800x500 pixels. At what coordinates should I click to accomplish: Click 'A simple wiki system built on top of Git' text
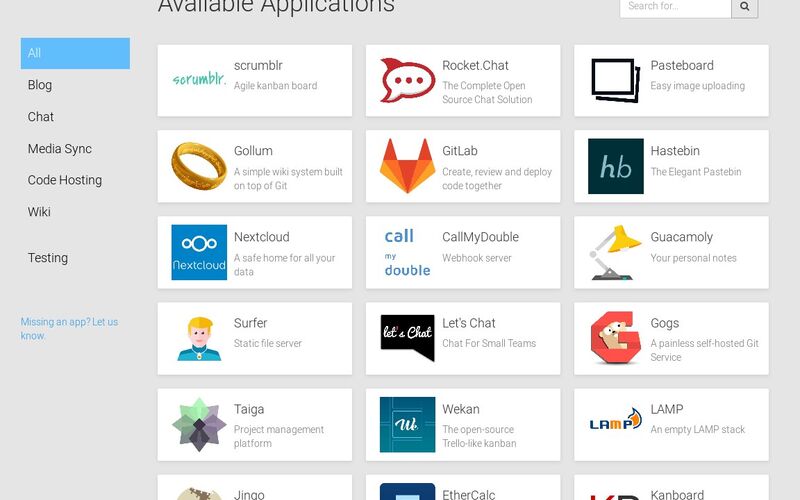pos(288,179)
